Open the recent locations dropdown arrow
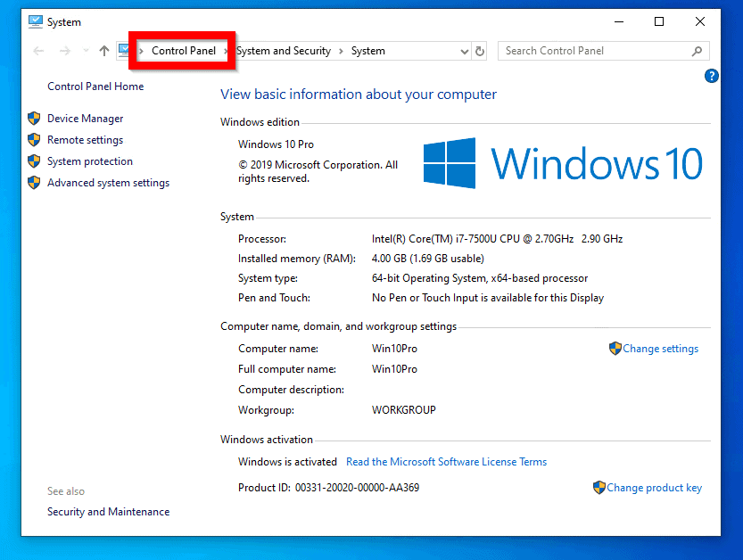Viewport: 743px width, 560px height. [x=86, y=51]
